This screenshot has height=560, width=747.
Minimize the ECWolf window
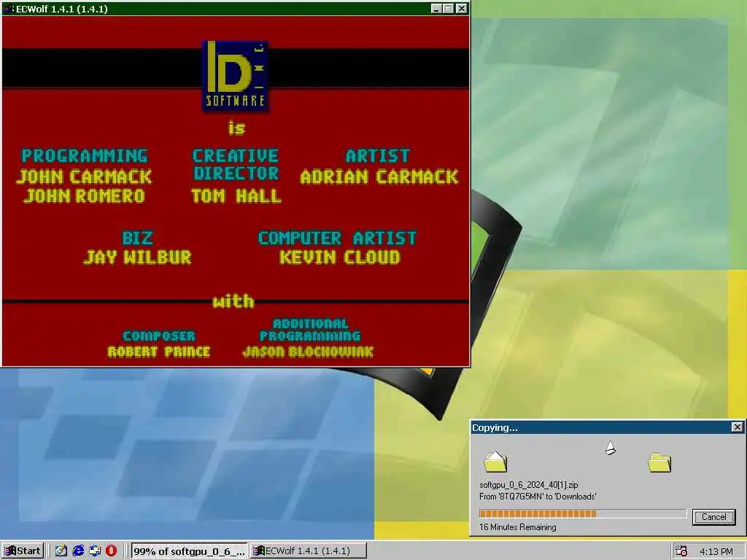point(436,9)
